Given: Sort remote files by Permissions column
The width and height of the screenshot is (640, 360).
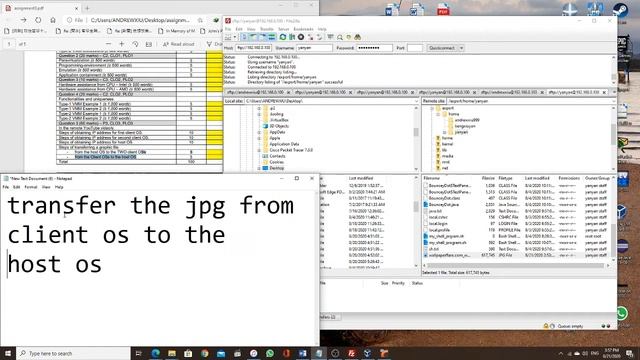Looking at the screenshot, I should (569, 178).
